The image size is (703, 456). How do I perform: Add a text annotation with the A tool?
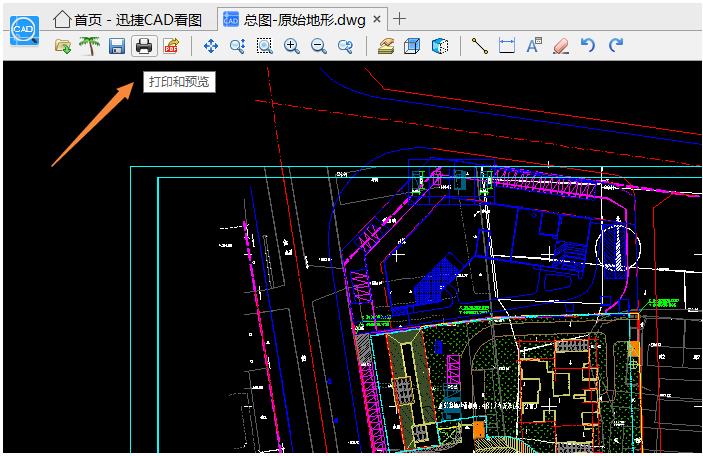(534, 46)
